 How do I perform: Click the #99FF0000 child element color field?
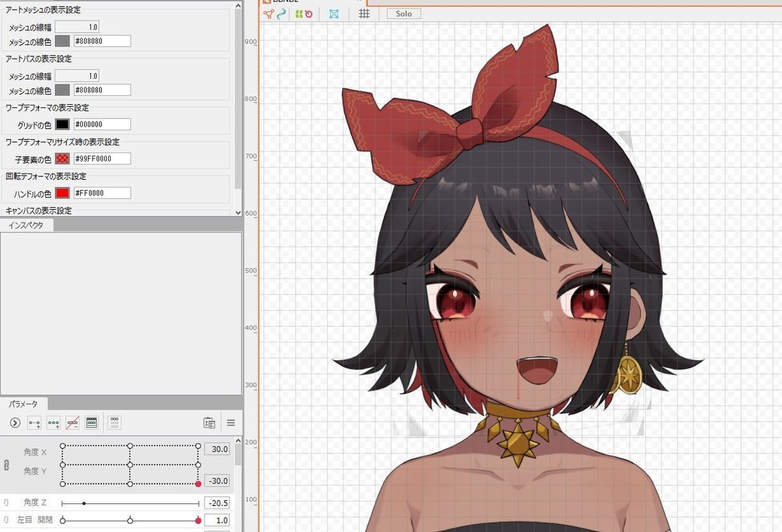[x=102, y=158]
